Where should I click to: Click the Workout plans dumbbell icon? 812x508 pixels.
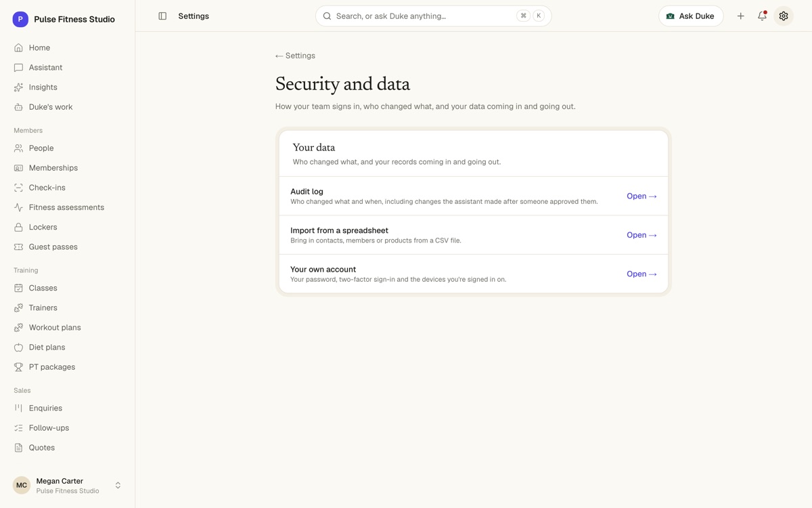point(18,327)
